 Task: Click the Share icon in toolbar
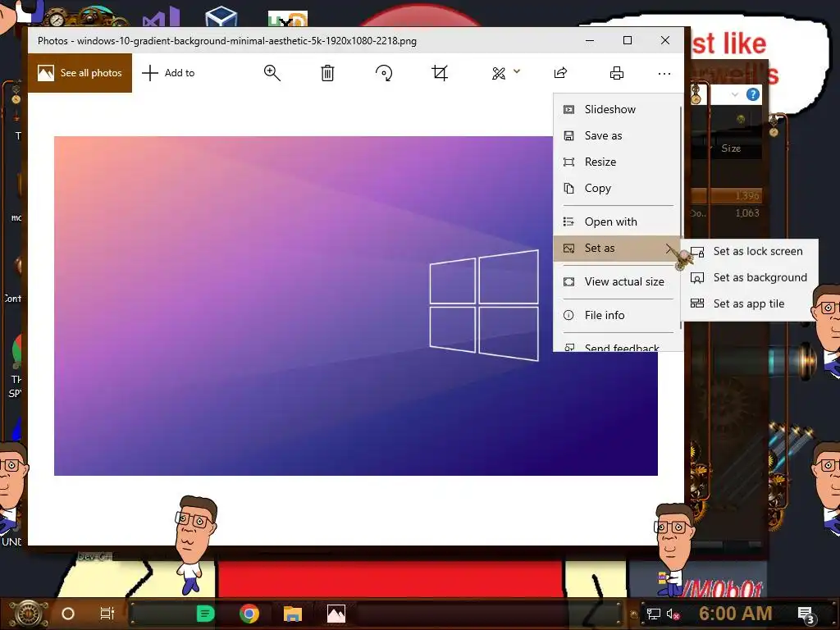560,73
